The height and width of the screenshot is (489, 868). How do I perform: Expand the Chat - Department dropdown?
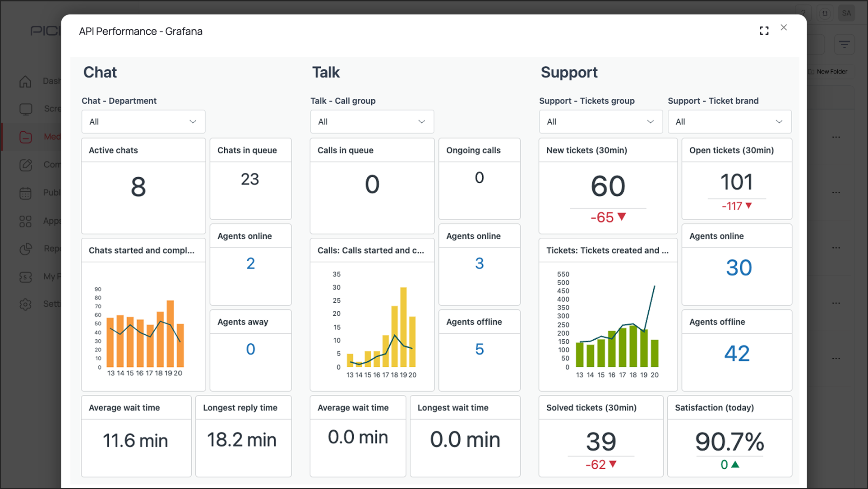[143, 122]
